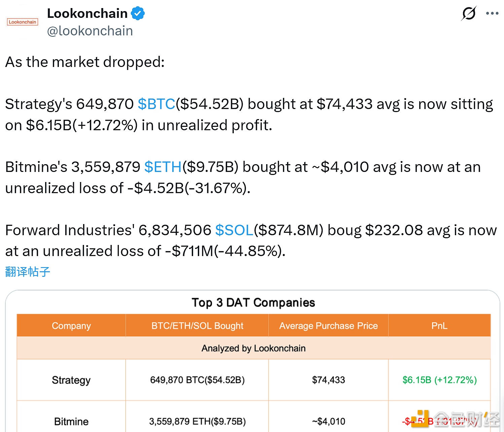Click the Strategy row company cell
504x432 pixels.
[x=71, y=380]
